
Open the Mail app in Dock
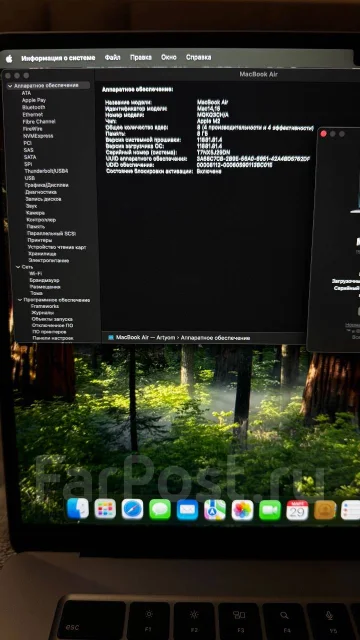click(187, 510)
